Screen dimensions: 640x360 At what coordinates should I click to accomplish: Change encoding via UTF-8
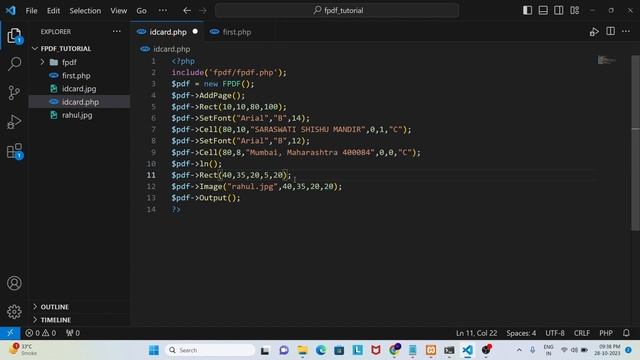[555, 333]
